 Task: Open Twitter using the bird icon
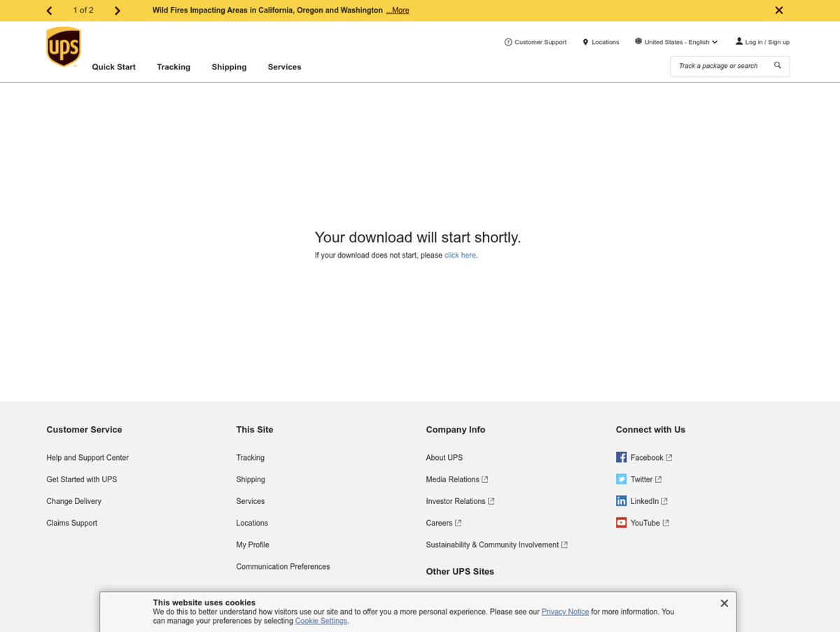(x=621, y=479)
